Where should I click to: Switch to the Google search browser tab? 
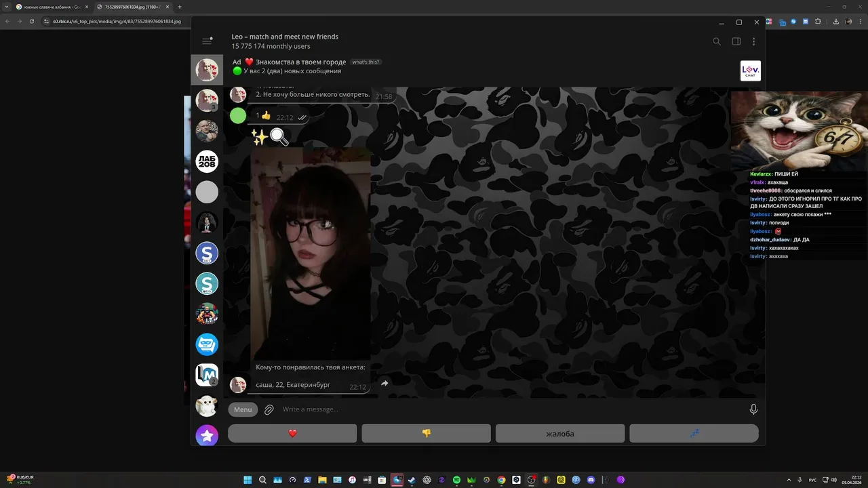pyautogui.click(x=52, y=7)
